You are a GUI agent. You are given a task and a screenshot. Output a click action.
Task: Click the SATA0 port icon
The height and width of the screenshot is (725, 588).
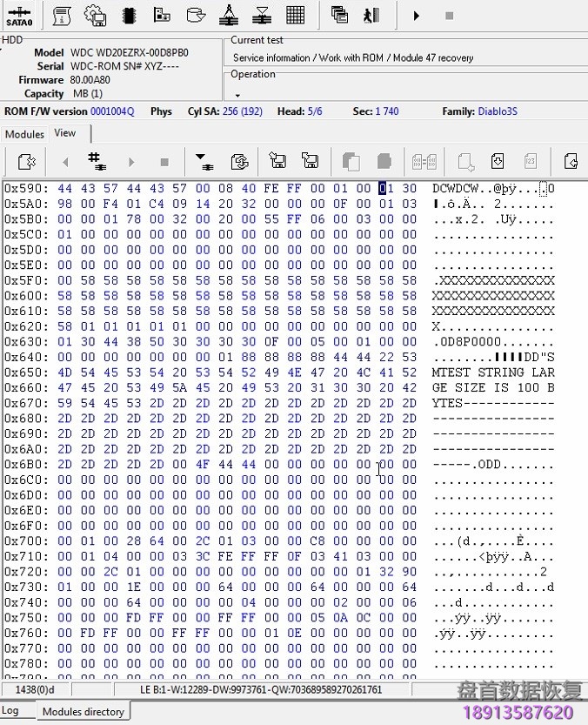click(19, 16)
